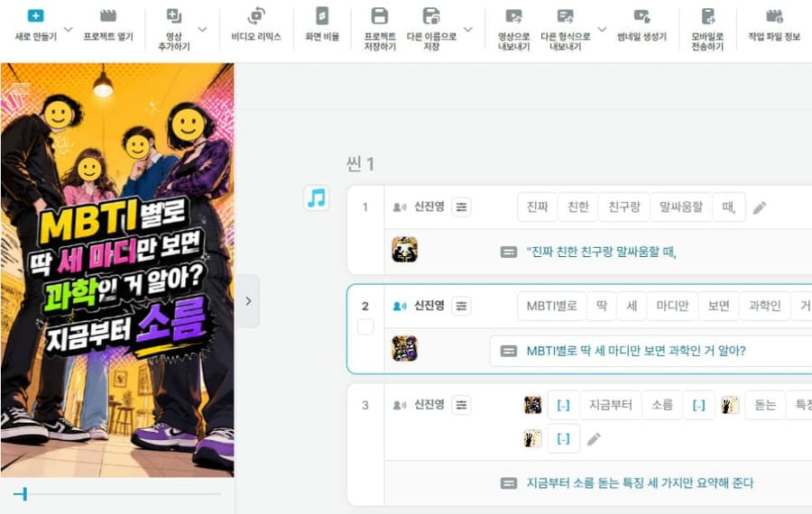This screenshot has height=514, width=812.
Task: Expand the dropdown arrow beside 영상 추가하기
Action: click(202, 29)
